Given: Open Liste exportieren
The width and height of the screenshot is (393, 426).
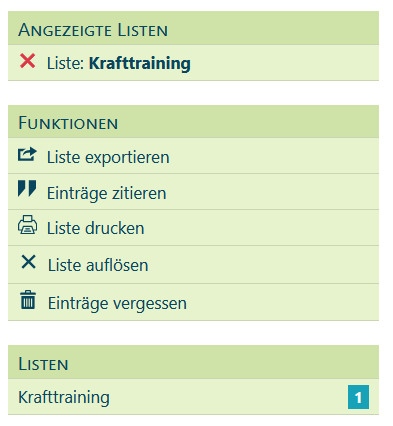Looking at the screenshot, I should (x=108, y=157).
